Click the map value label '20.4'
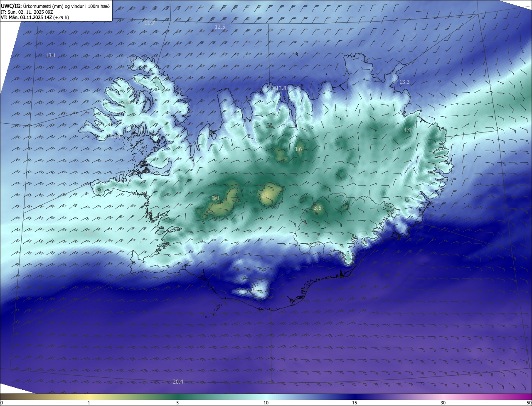 [178, 382]
